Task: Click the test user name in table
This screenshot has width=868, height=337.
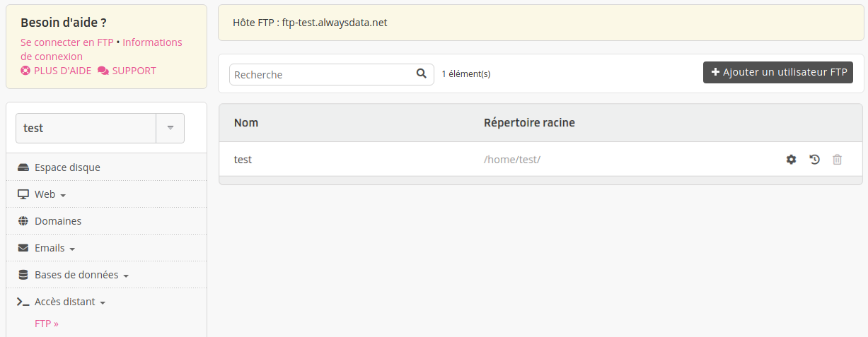Action: coord(243,160)
